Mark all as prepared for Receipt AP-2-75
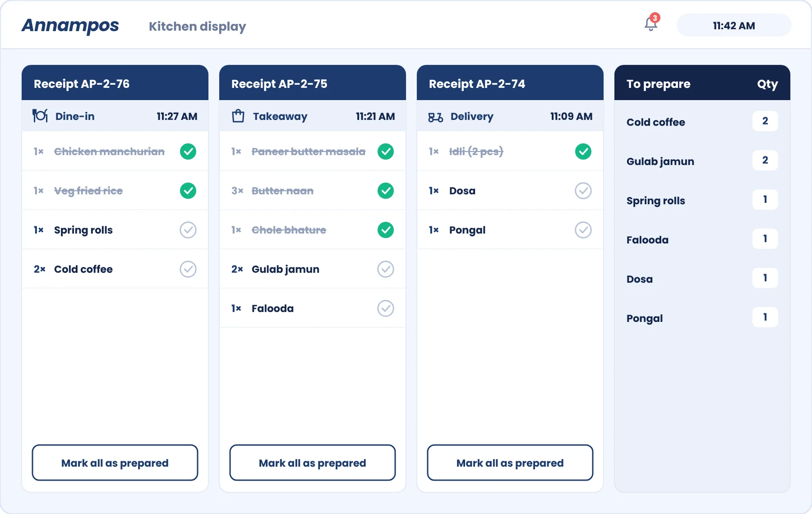812x514 pixels. pyautogui.click(x=313, y=463)
